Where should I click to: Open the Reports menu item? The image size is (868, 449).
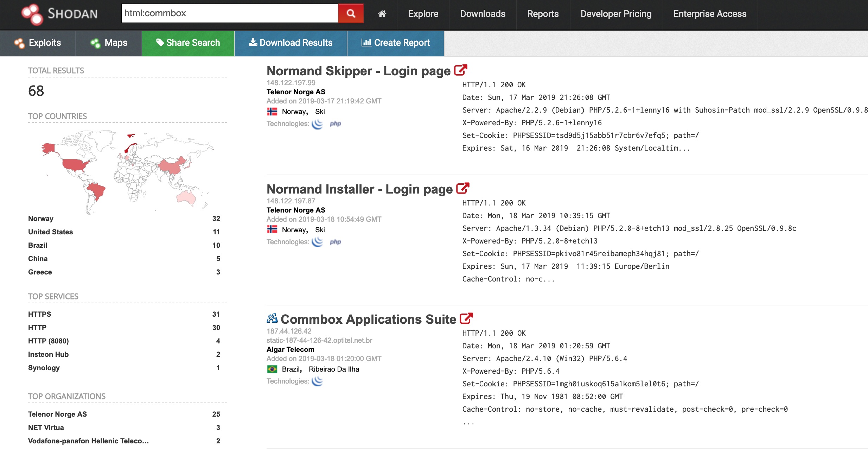[543, 14]
